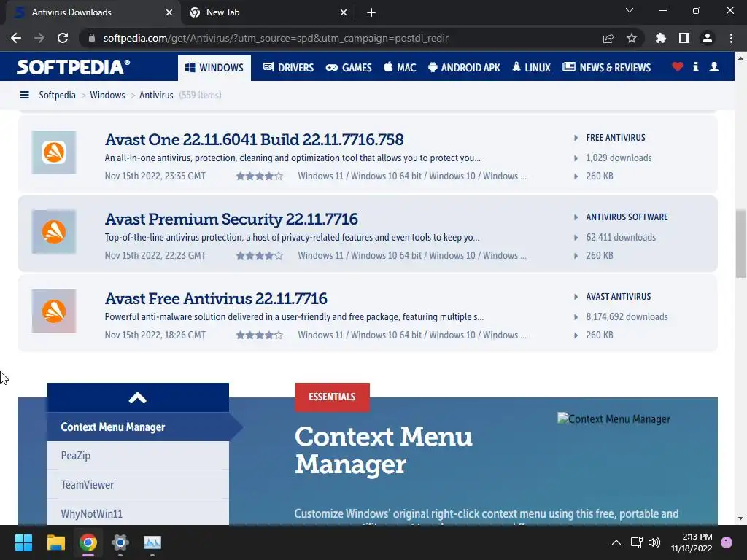Click the Windows breadcrumb link

pyautogui.click(x=107, y=96)
